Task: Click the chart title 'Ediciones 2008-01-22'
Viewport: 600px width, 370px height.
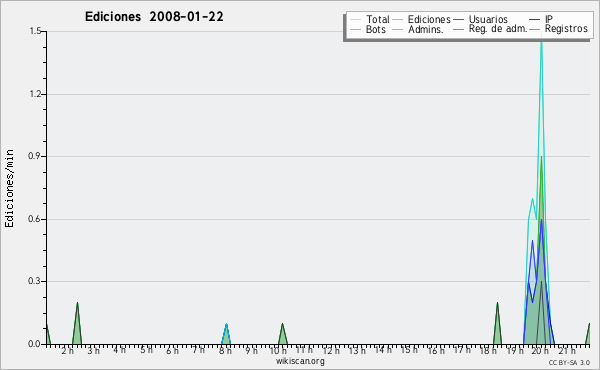Action: [154, 17]
